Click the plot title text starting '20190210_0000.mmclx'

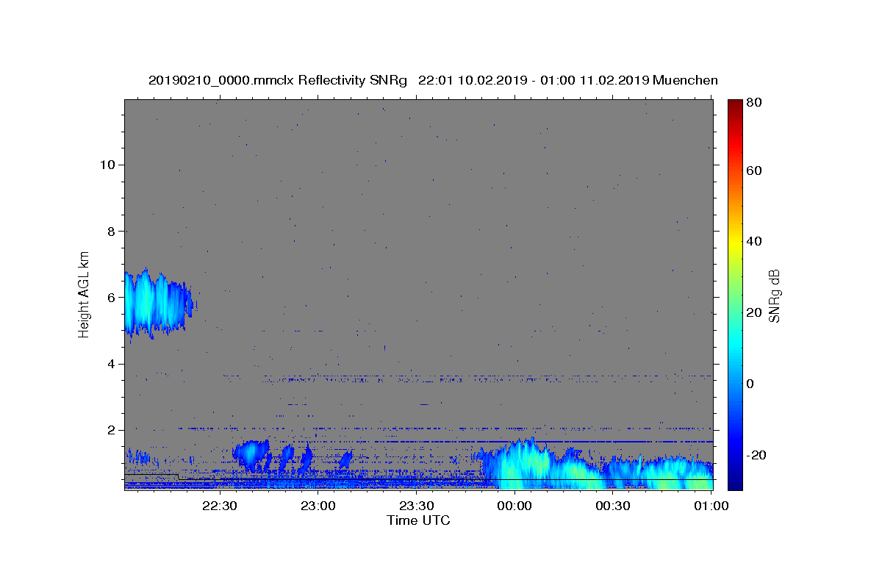[433, 80]
